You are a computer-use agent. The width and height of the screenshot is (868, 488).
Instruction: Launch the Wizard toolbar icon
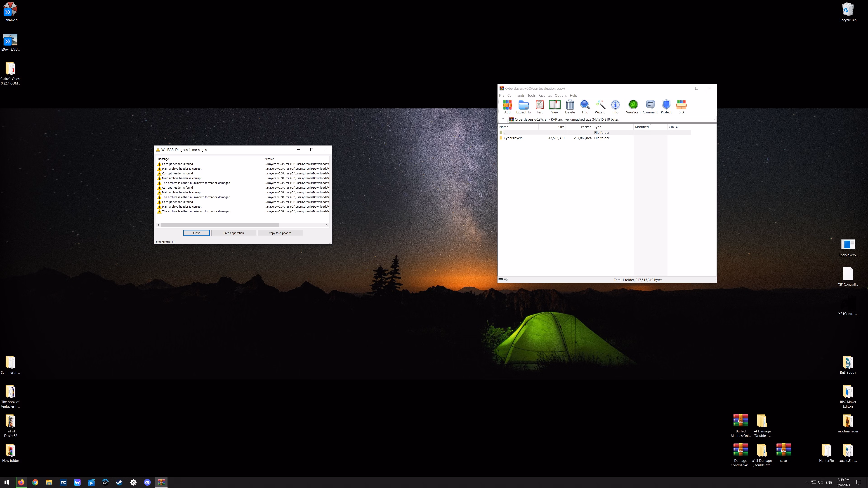click(x=600, y=107)
